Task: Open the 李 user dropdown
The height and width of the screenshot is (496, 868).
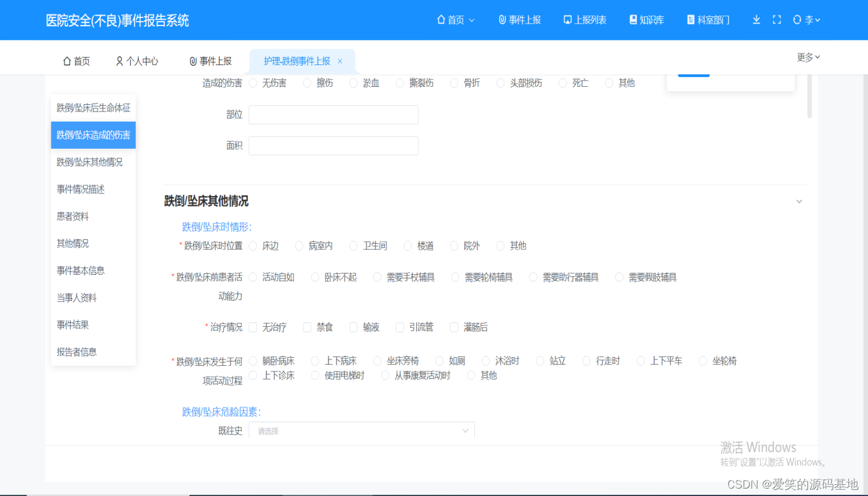Action: (x=812, y=20)
